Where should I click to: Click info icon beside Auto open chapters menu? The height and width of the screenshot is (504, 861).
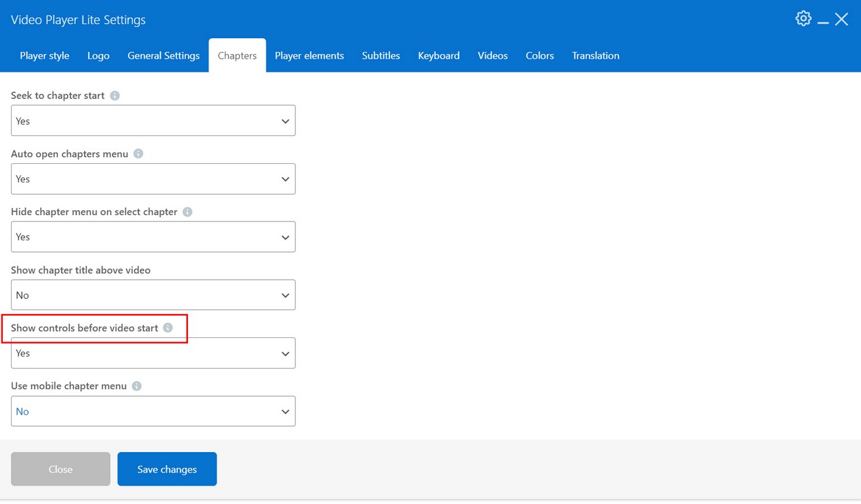tap(138, 154)
